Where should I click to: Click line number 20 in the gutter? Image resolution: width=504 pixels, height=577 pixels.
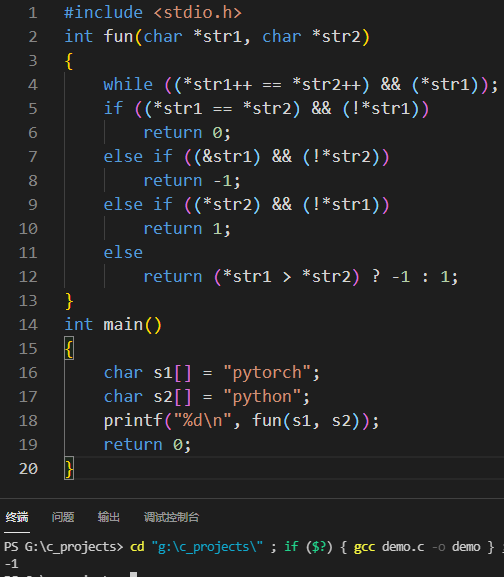28,469
